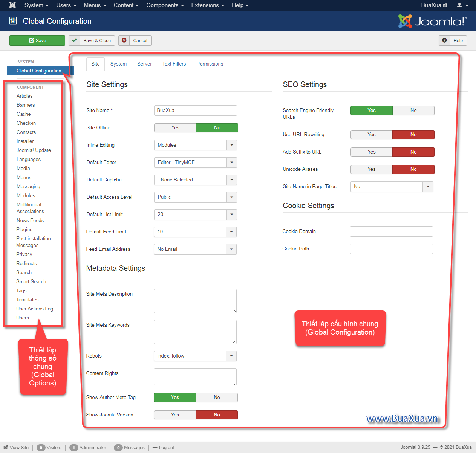Viewport: 476px width, 453px height.
Task: Open Smart Search options in sidebar
Action: coord(31,282)
